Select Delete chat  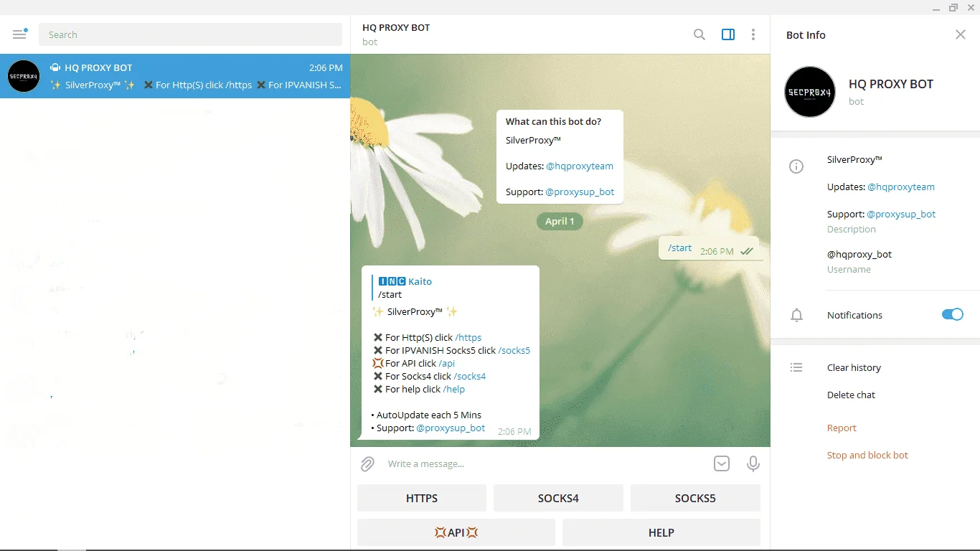(x=851, y=395)
